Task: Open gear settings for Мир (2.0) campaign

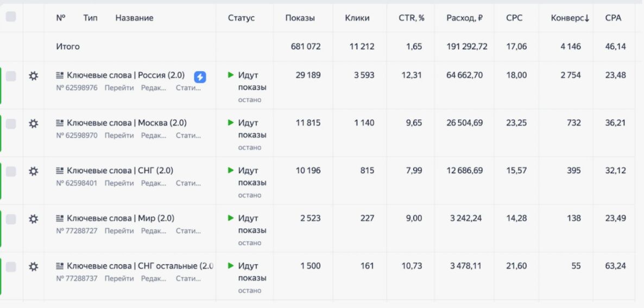Action: tap(33, 219)
